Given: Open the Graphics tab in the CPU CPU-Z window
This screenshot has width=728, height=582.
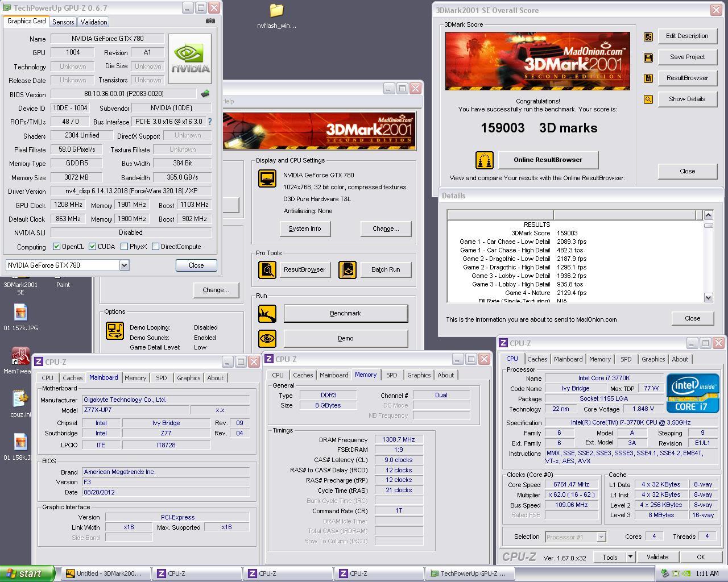Looking at the screenshot, I should [653, 359].
